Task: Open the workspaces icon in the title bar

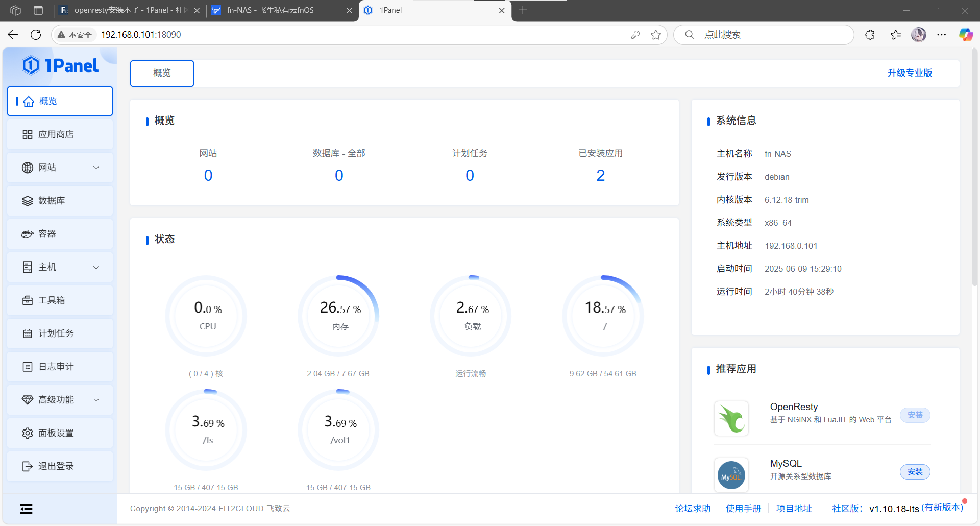Action: [16, 10]
